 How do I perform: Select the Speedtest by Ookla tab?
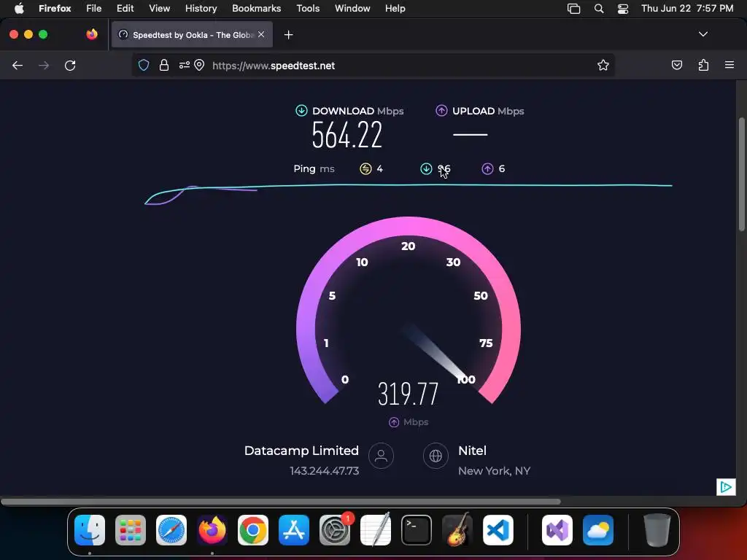(x=192, y=35)
